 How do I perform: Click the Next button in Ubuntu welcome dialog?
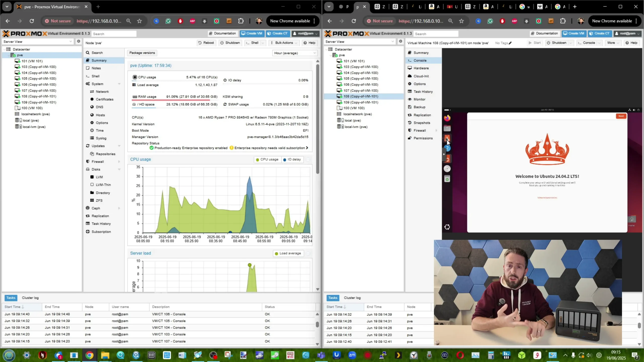(x=621, y=116)
